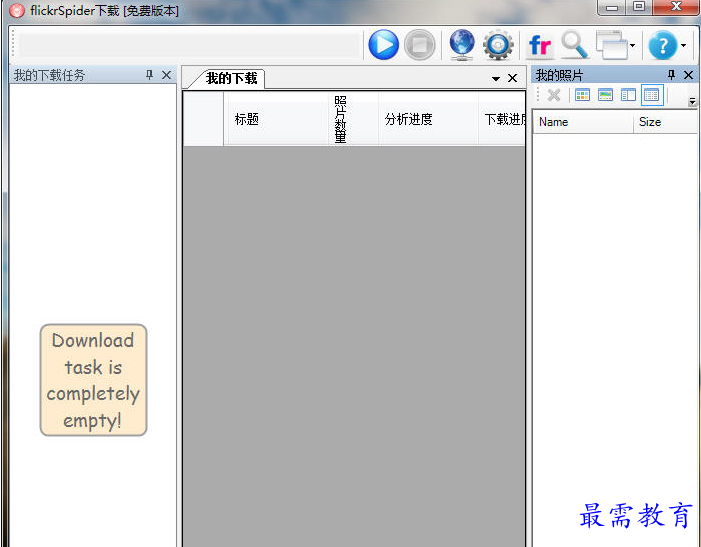This screenshot has height=547, width=701.
Task: Sort photos by Name column
Action: [583, 122]
